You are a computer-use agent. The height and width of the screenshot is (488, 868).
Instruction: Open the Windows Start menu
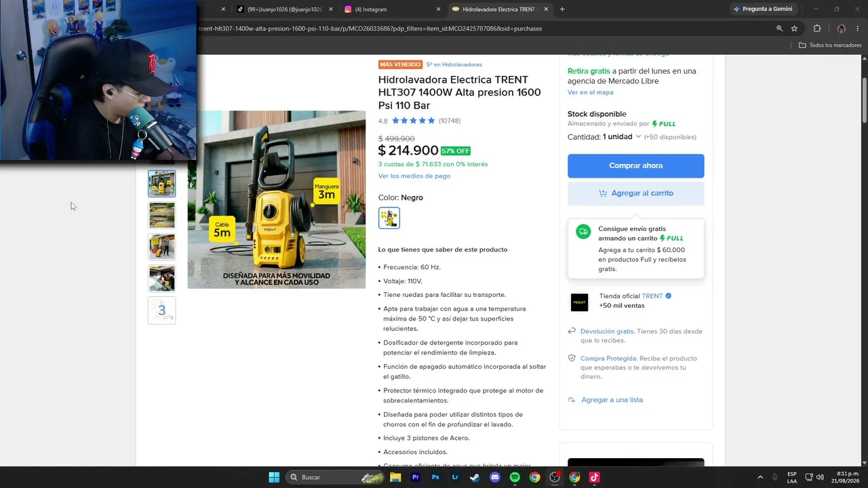point(274,477)
